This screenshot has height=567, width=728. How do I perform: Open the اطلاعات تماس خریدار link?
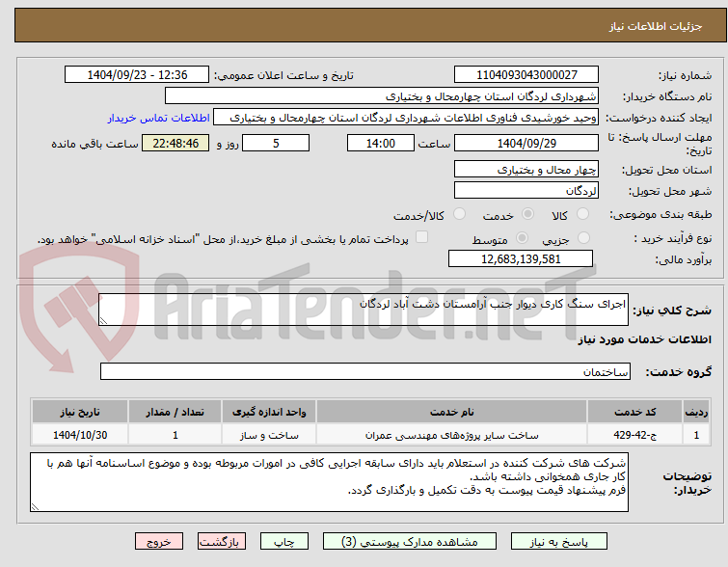159,118
